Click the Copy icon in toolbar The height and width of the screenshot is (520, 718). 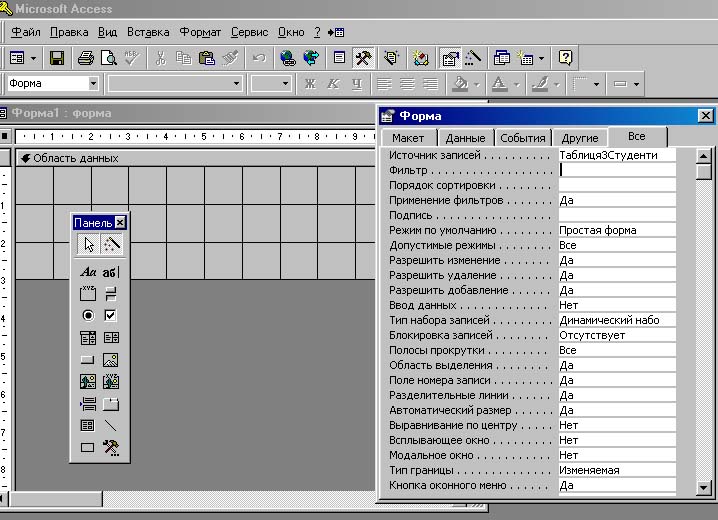tap(184, 58)
